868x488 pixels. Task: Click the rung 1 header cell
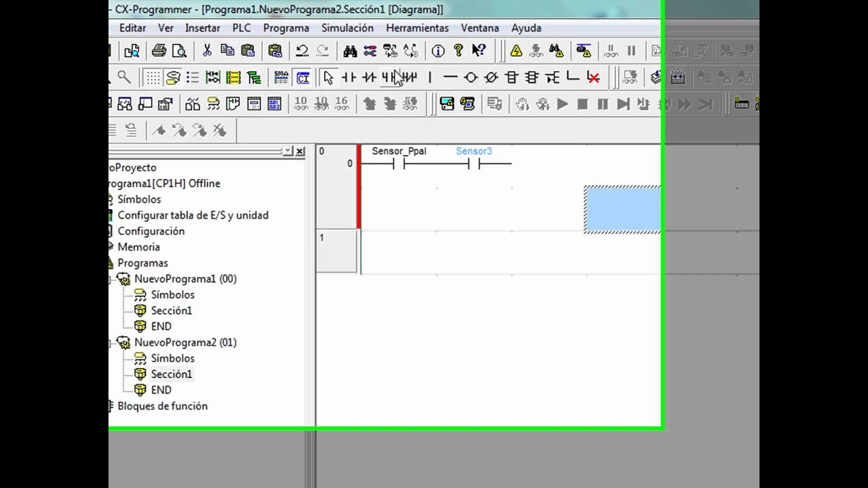pyautogui.click(x=336, y=251)
